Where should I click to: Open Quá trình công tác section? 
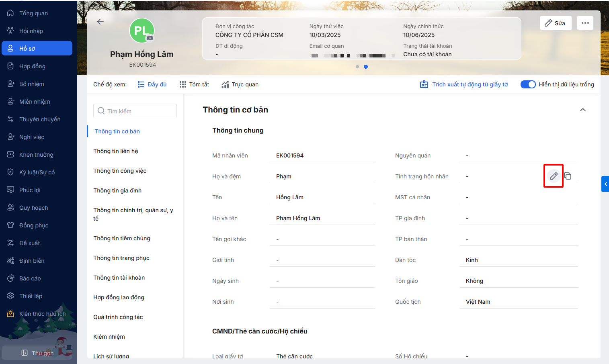118,317
